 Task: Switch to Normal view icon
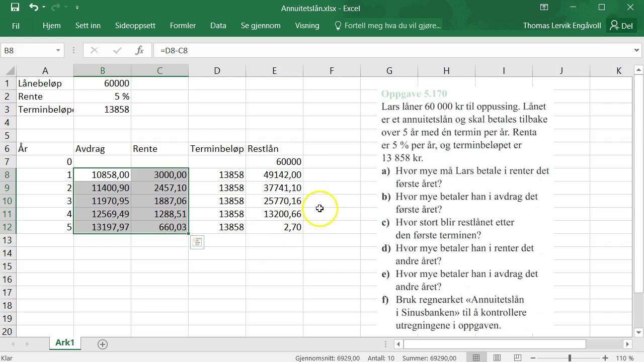coord(476,358)
